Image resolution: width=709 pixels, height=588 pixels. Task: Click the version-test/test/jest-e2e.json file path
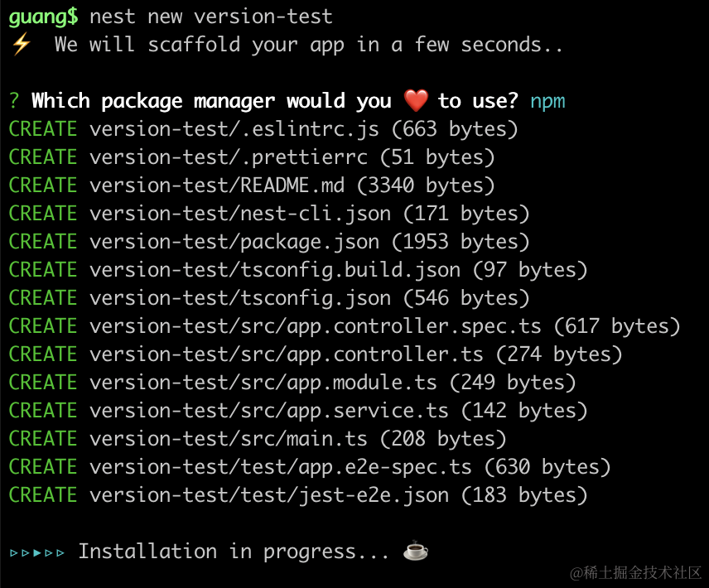268,495
